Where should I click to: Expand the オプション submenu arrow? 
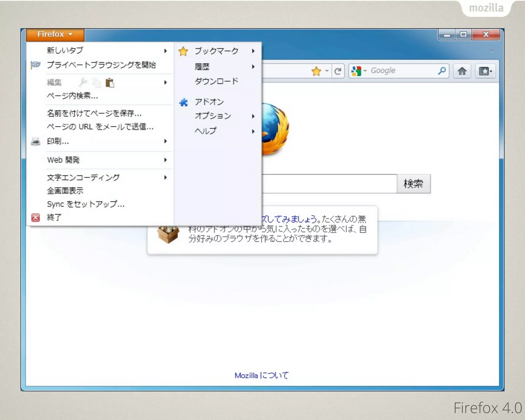[x=253, y=116]
